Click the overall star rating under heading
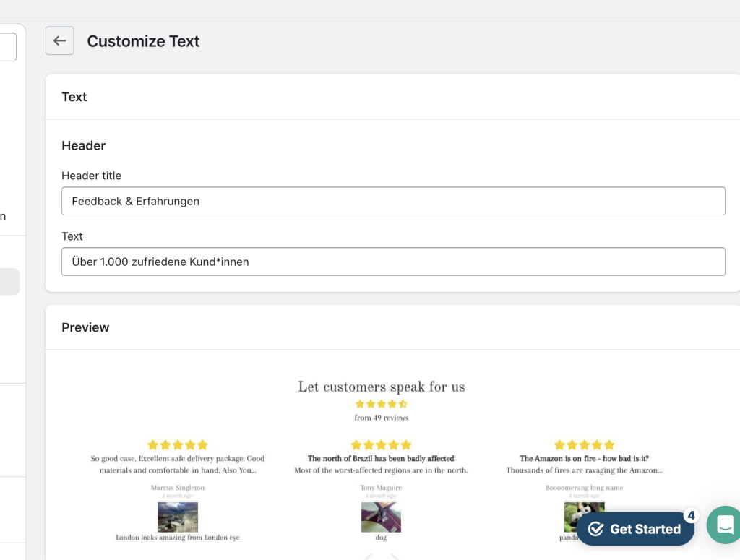The image size is (740, 560). click(382, 404)
